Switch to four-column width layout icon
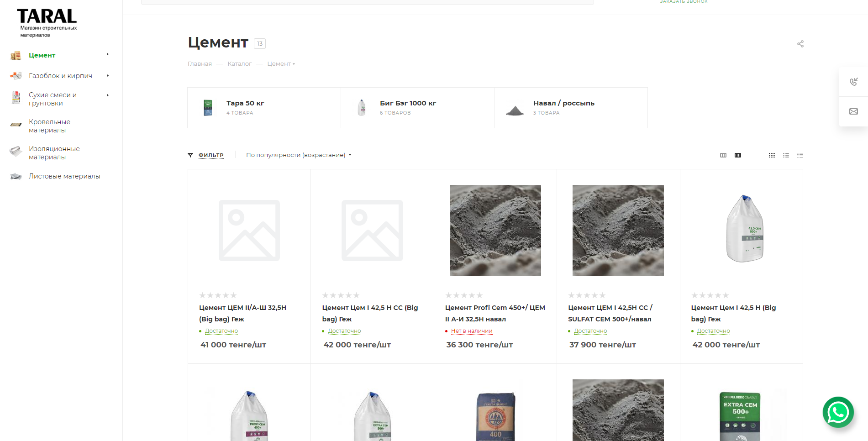Viewport: 868px width, 441px height. click(x=738, y=155)
